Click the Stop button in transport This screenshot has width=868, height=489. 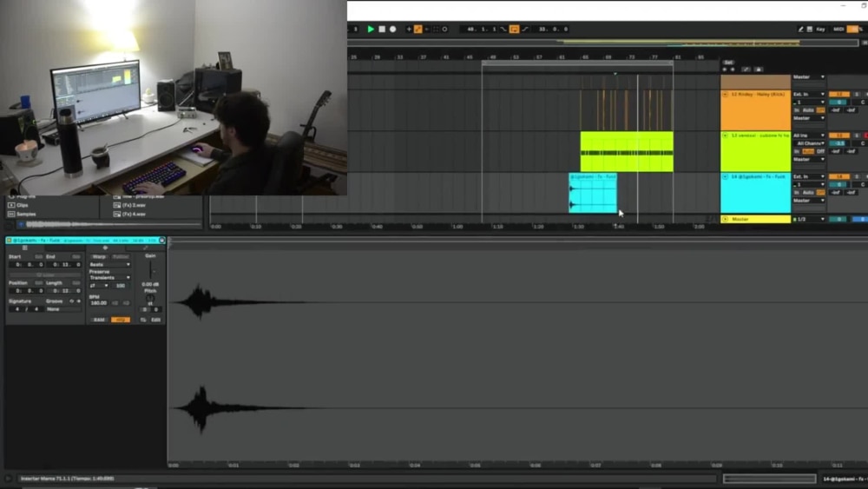[381, 29]
